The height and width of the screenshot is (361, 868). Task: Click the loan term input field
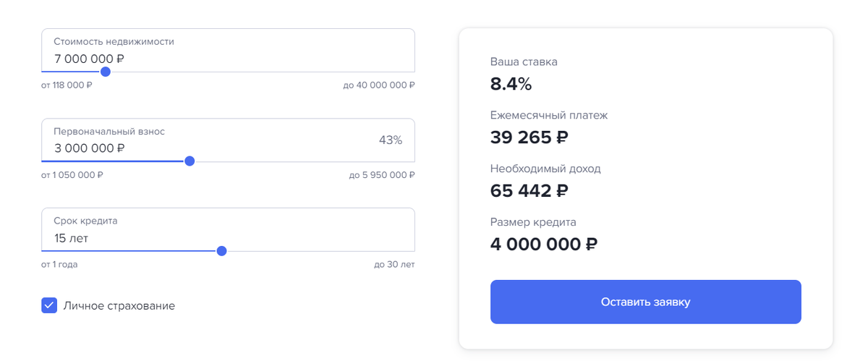(228, 230)
